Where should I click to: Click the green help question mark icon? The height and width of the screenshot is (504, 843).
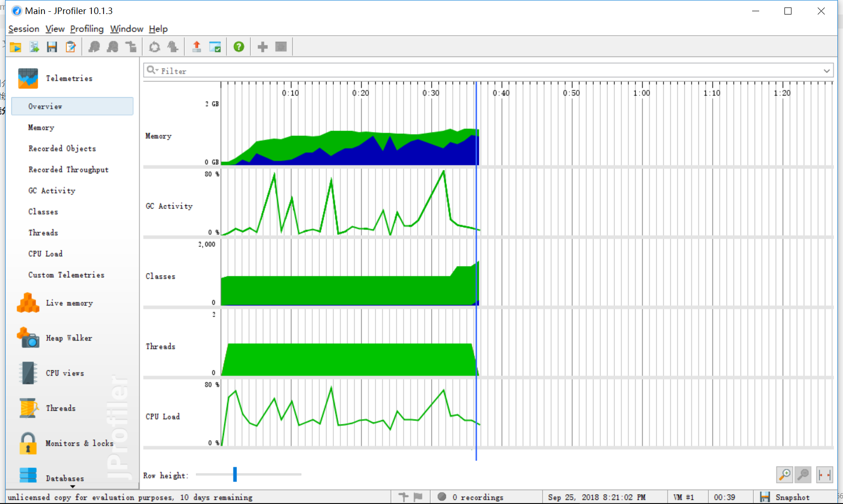point(239,47)
